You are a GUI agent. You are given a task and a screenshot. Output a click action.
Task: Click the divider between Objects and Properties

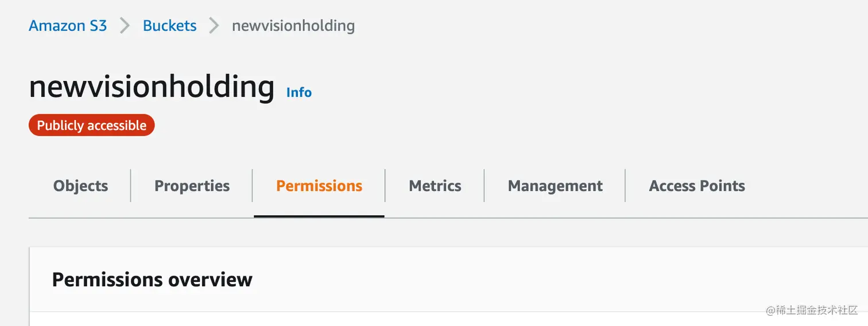tap(131, 186)
